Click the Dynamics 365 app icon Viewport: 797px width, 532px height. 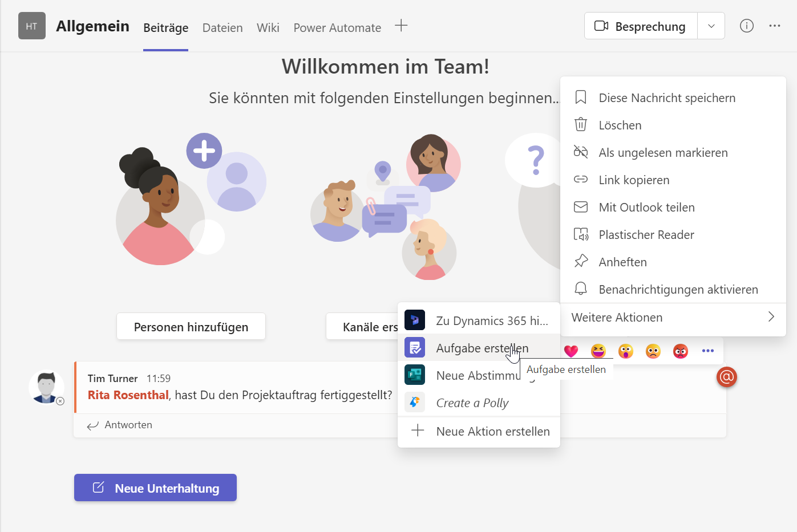[x=415, y=320]
